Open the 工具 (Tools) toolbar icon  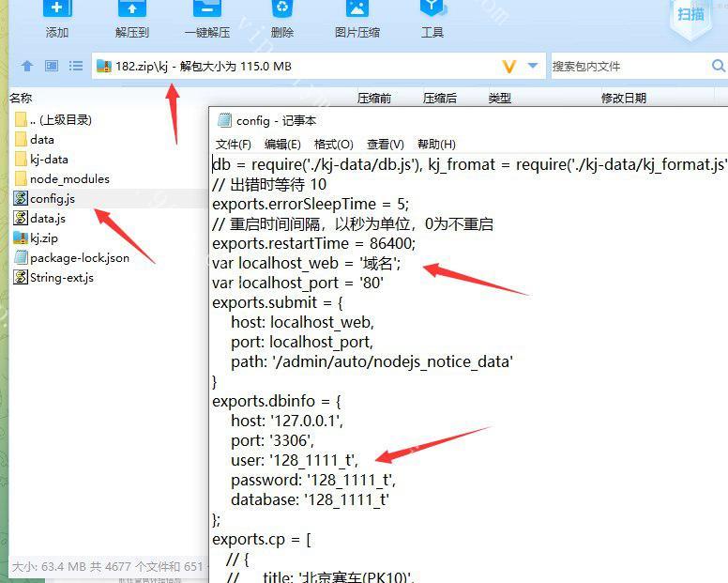432,10
